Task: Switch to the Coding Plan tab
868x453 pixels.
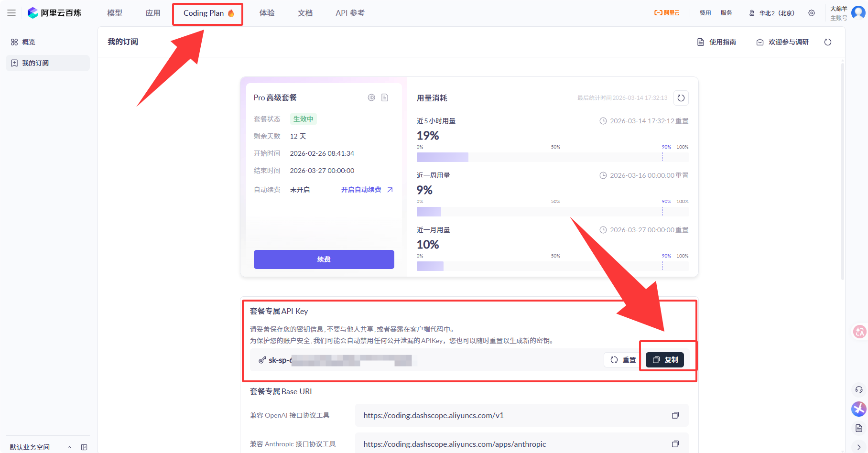Action: (207, 13)
